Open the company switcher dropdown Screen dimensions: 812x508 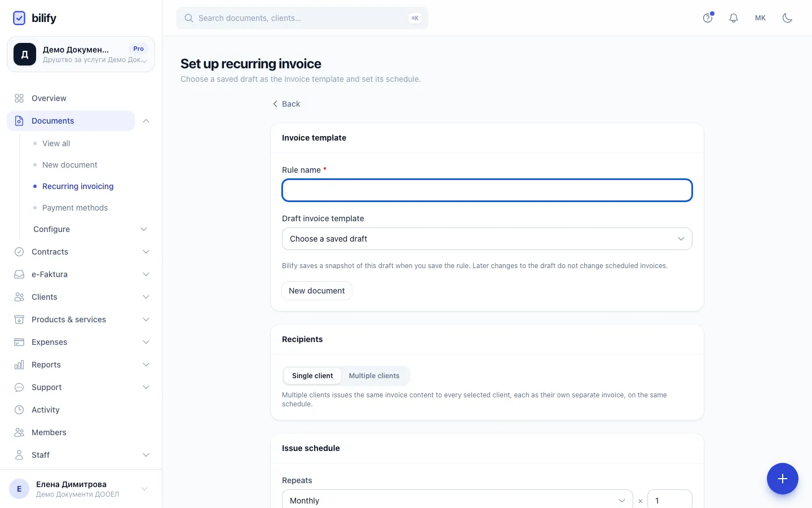pyautogui.click(x=81, y=54)
